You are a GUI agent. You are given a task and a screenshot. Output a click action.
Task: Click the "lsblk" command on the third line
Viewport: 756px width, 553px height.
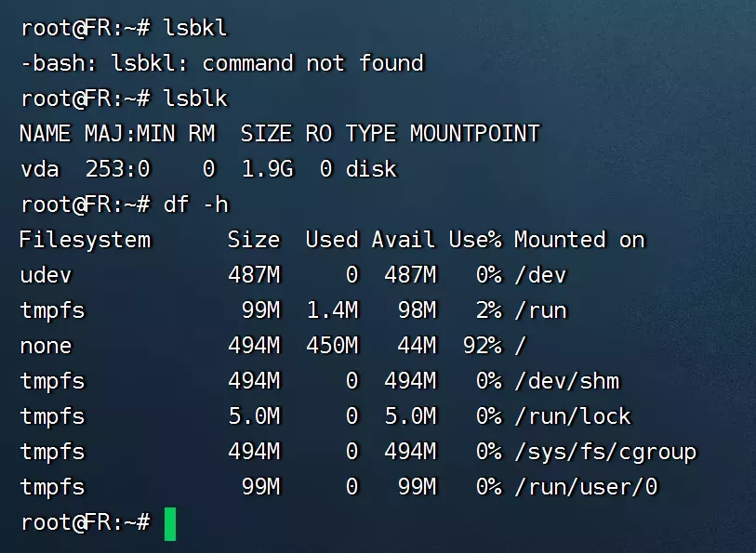coord(195,99)
